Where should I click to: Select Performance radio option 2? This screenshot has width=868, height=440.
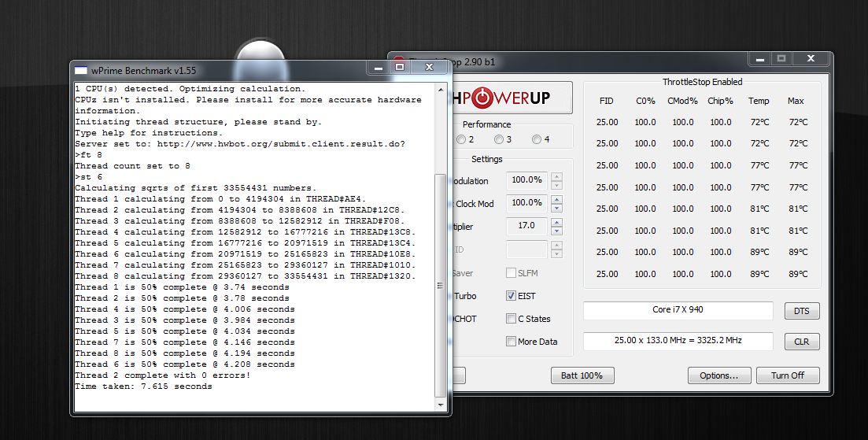point(461,139)
